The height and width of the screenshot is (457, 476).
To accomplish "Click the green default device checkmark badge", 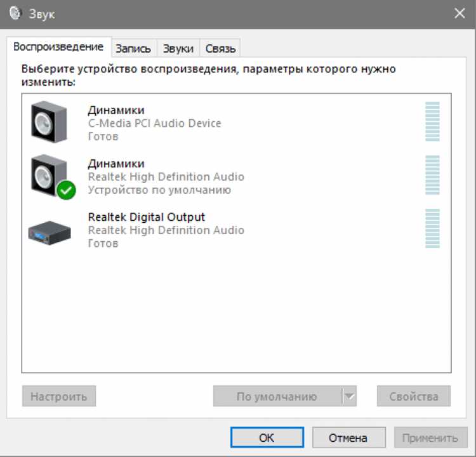I will [66, 190].
